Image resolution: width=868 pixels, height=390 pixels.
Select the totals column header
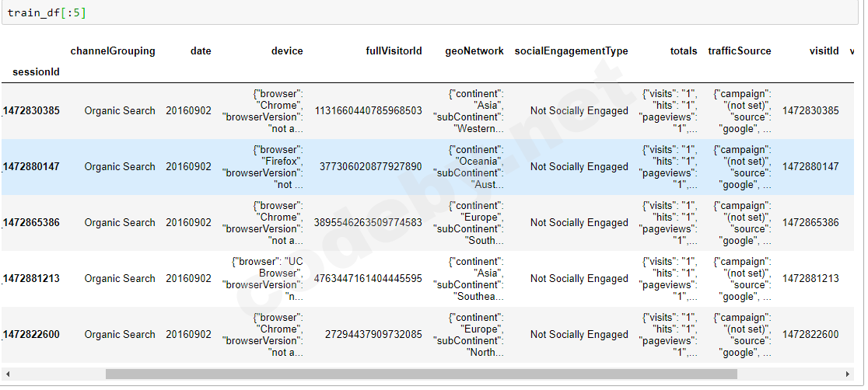(x=684, y=51)
